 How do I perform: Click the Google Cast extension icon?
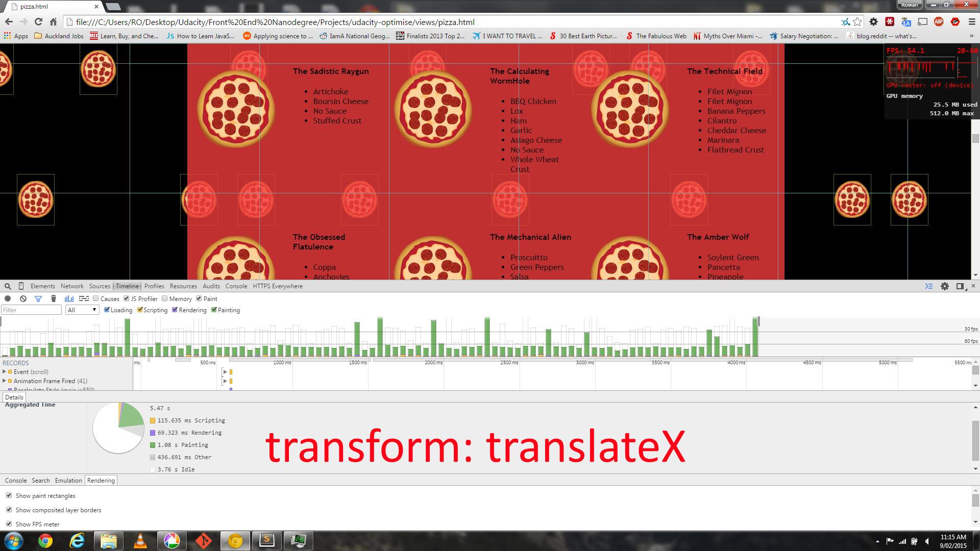click(922, 22)
